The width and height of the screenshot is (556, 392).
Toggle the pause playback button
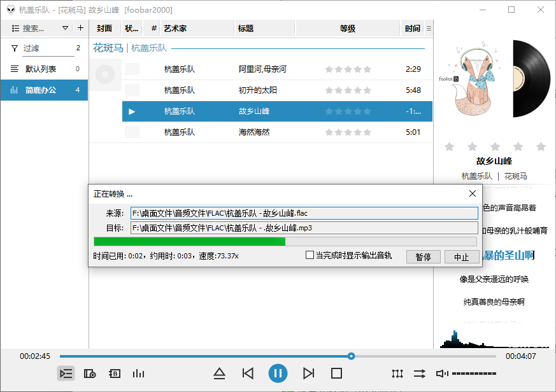coord(278,374)
